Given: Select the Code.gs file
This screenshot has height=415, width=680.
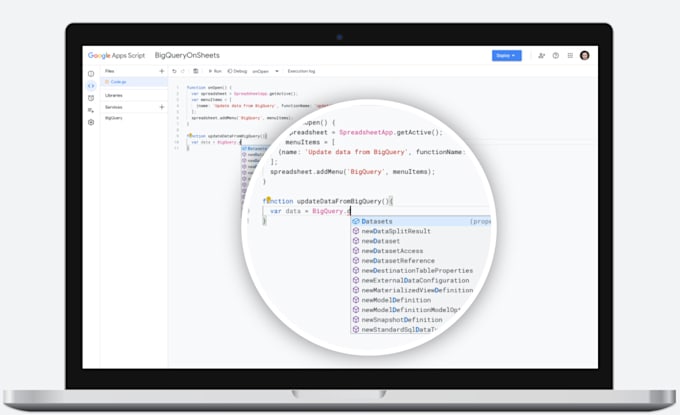Looking at the screenshot, I should pos(134,82).
